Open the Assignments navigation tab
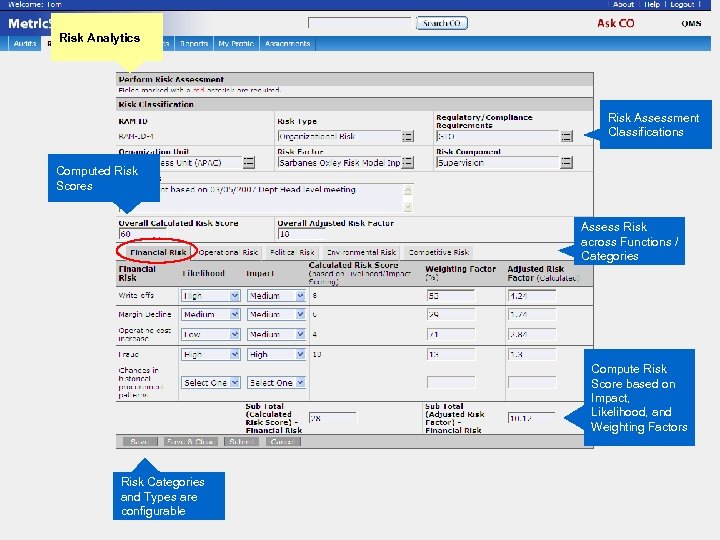Screen dimensions: 720x540 coord(287,44)
